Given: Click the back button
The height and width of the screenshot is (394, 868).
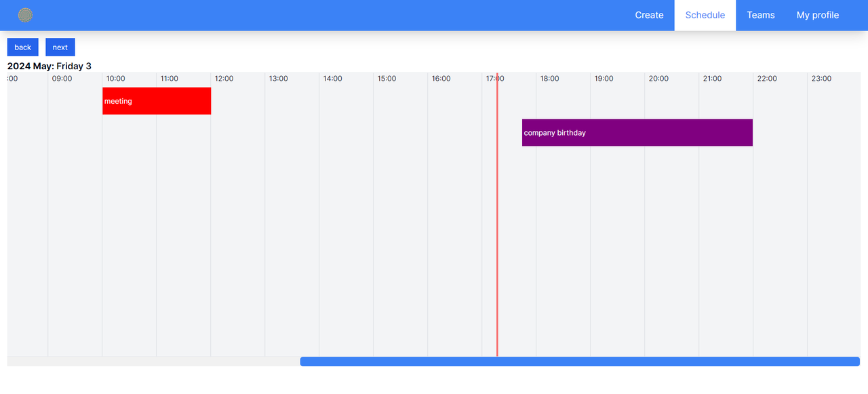Looking at the screenshot, I should click(x=23, y=47).
